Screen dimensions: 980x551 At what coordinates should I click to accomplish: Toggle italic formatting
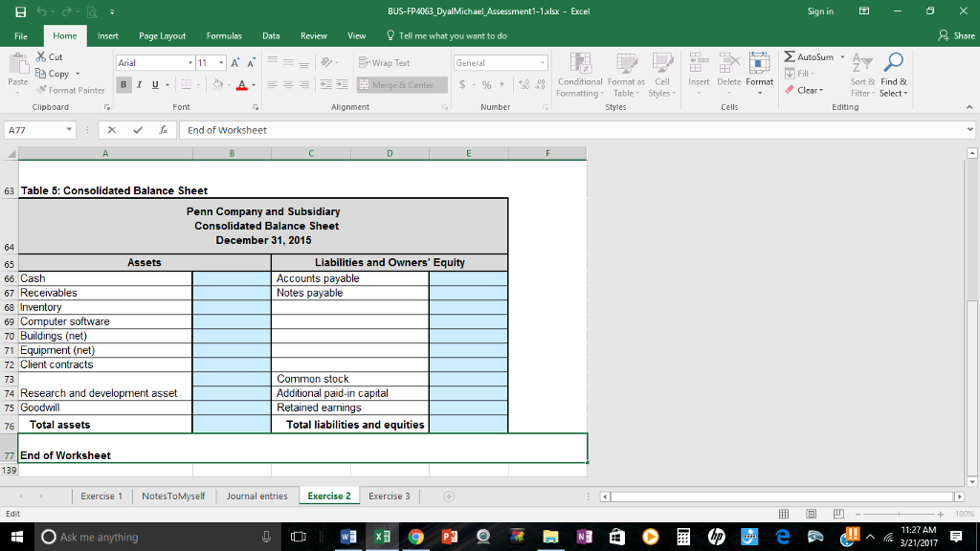tap(139, 84)
